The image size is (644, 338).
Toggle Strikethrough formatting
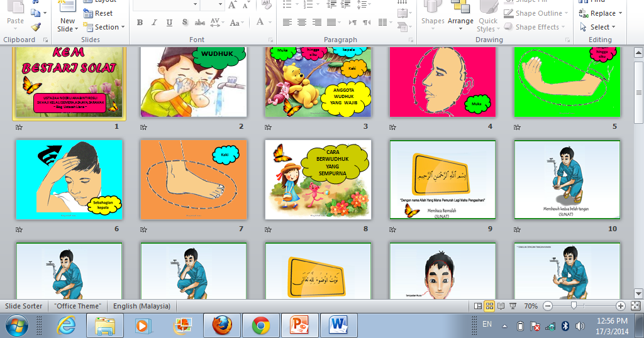(199, 23)
